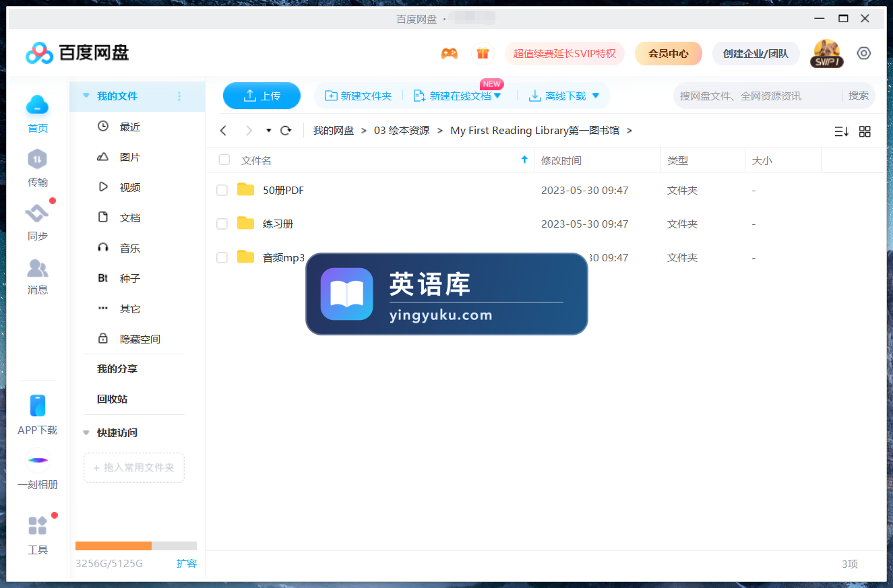Check the 50册PDF row checkbox
Screen dimensions: 893x588
(x=222, y=191)
